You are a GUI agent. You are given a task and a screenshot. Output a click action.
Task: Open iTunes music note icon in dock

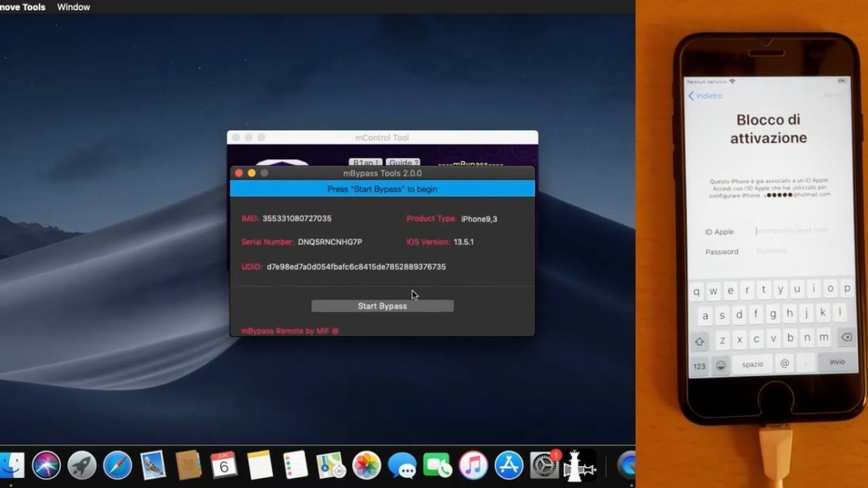point(473,466)
